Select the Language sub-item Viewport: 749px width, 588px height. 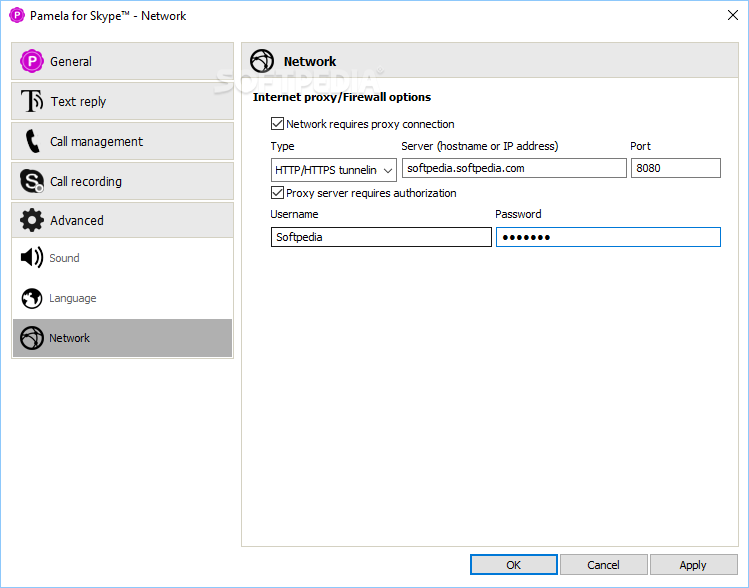pyautogui.click(x=122, y=298)
